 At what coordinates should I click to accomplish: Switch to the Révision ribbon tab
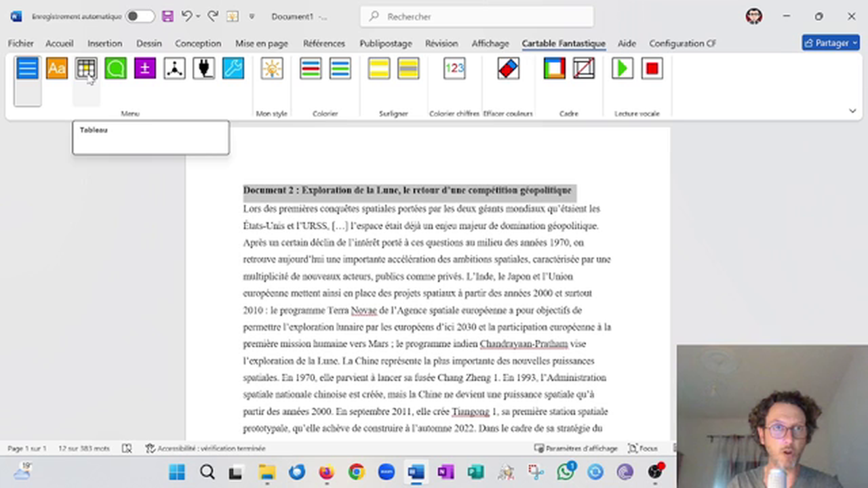pyautogui.click(x=441, y=43)
